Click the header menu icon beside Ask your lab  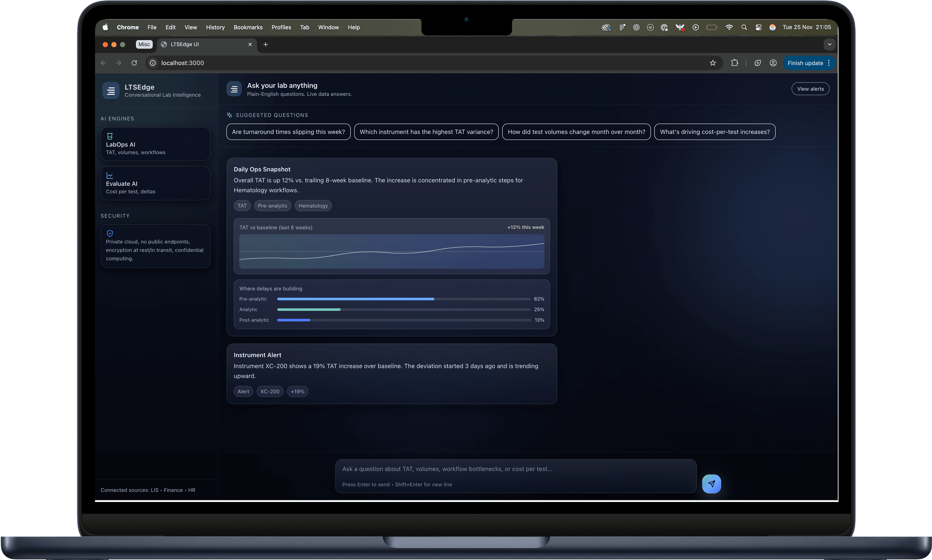tap(234, 89)
